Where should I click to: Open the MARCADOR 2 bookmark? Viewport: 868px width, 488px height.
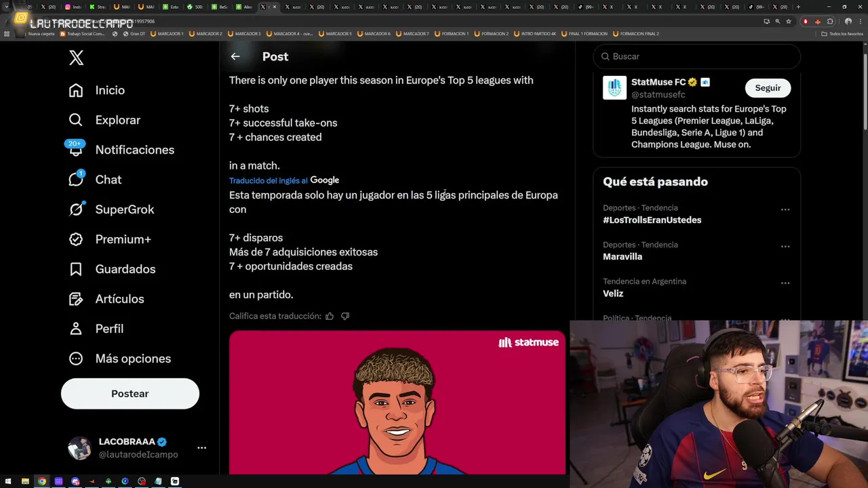[205, 33]
